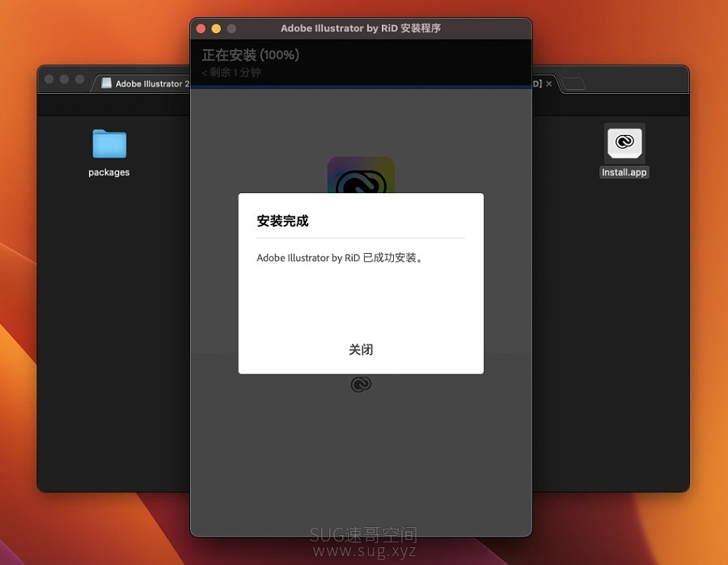Viewport: 728px width, 565px height.
Task: Open the packages folder in Finder window
Action: point(109,144)
